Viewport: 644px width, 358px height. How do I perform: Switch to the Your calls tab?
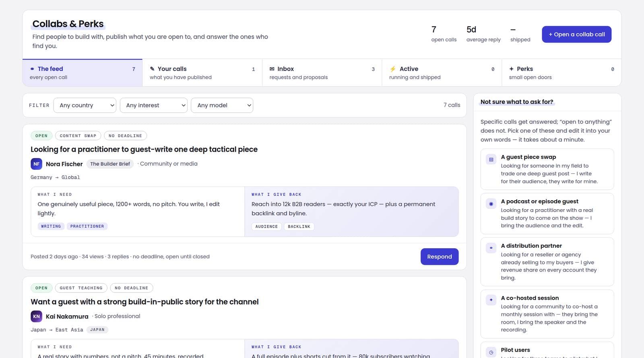click(x=202, y=73)
